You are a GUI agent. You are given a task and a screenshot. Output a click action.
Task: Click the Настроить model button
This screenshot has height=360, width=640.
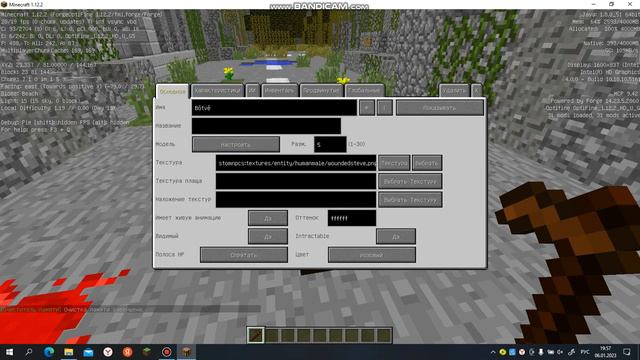(x=236, y=144)
